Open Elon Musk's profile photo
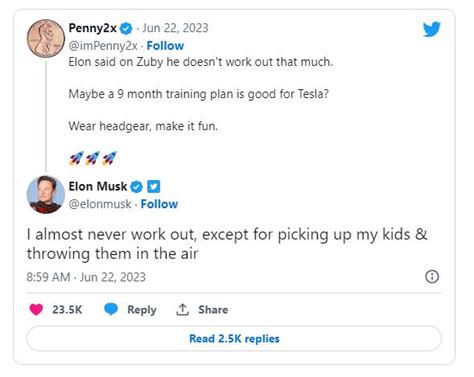474x377 pixels. click(x=46, y=194)
